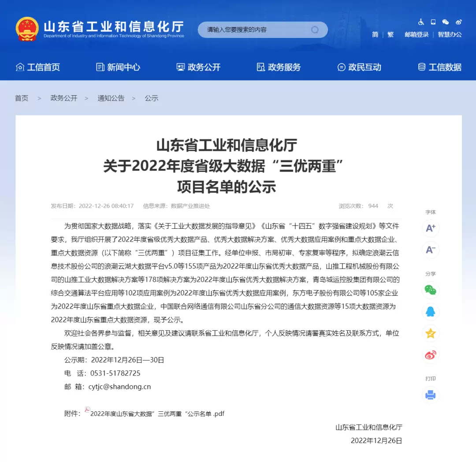Screen dimensions: 476x462
Task: Open WeChat icon in header
Action: click(446, 22)
